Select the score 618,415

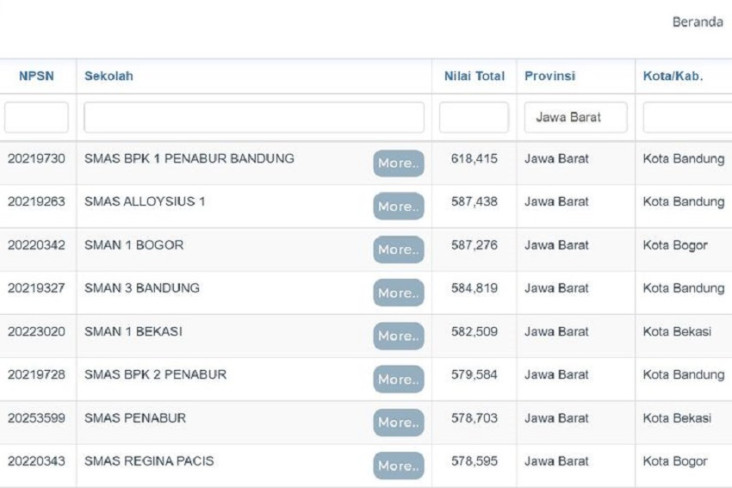pos(474,159)
